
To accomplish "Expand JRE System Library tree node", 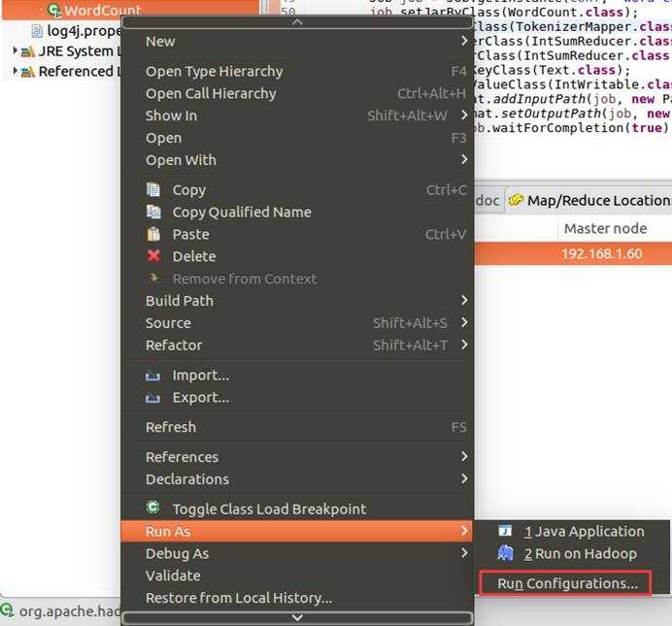I will [15, 50].
